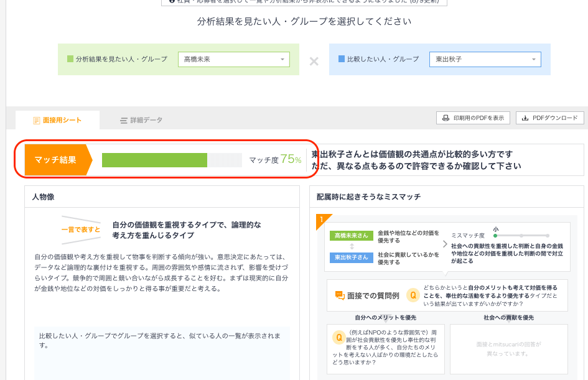This screenshot has width=588, height=380.
Task: Click the orange Q icon next to the interview question
Action: (413, 295)
